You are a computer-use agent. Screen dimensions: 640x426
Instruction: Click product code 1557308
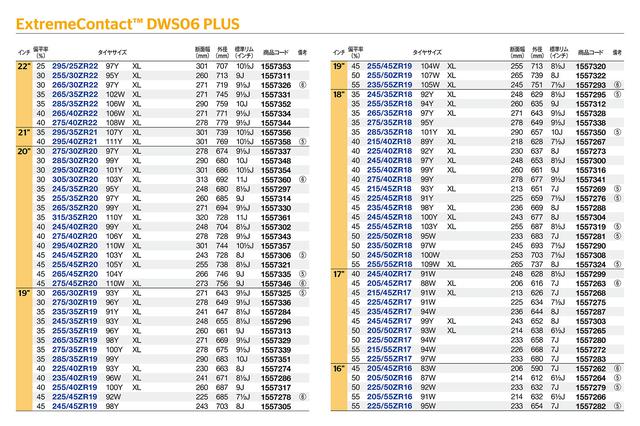point(591,255)
